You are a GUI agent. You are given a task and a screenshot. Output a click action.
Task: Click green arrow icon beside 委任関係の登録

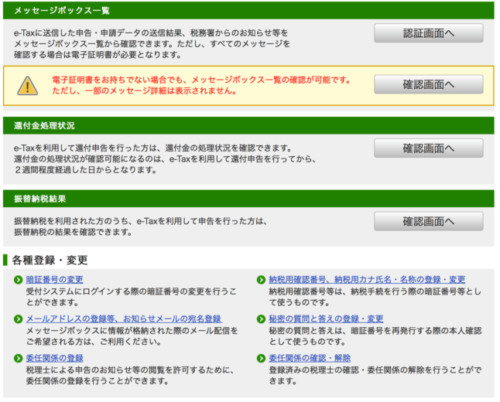click(x=18, y=358)
